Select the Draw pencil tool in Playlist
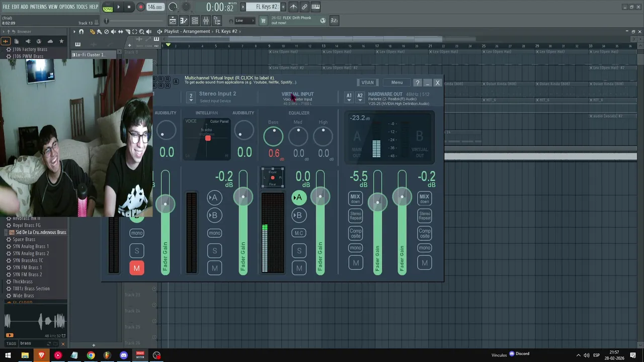 [x=92, y=32]
